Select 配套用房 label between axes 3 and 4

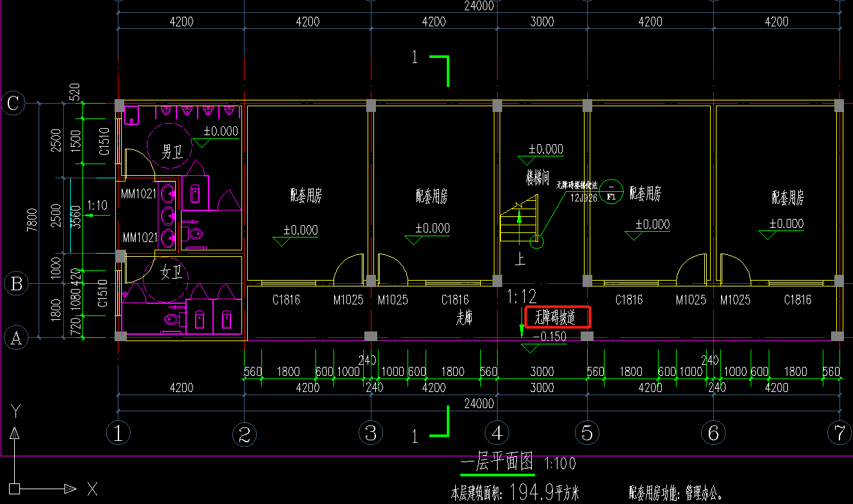coord(432,195)
